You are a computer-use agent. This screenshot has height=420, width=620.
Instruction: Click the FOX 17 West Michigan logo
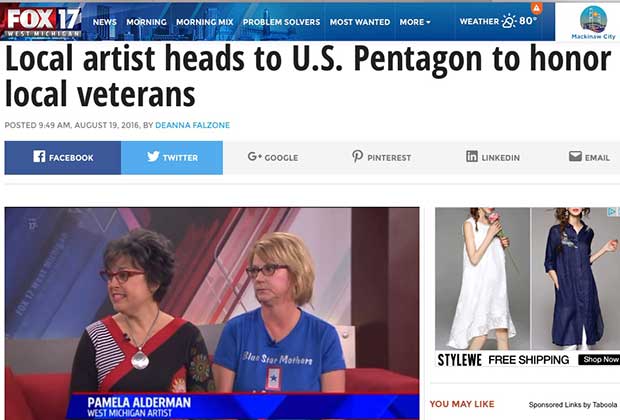click(x=42, y=22)
